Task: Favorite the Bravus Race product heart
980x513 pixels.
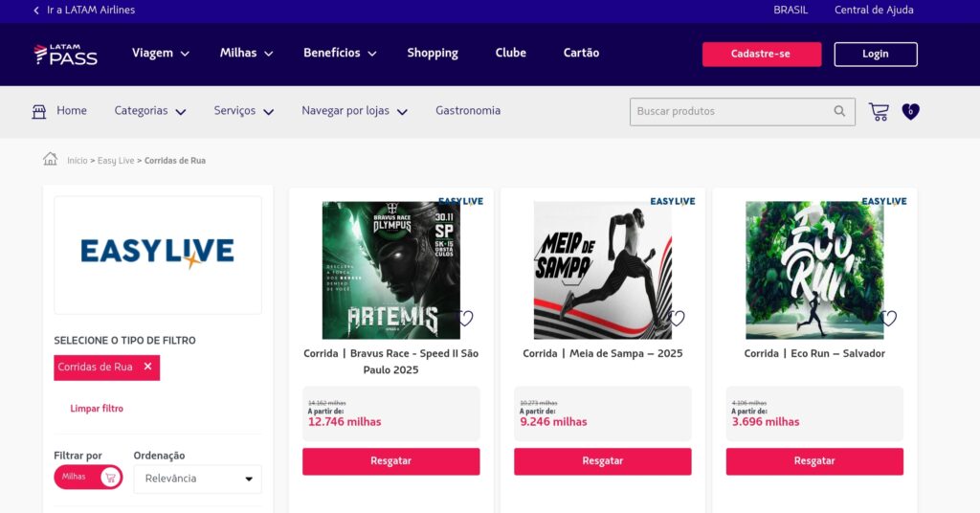Action: click(465, 319)
